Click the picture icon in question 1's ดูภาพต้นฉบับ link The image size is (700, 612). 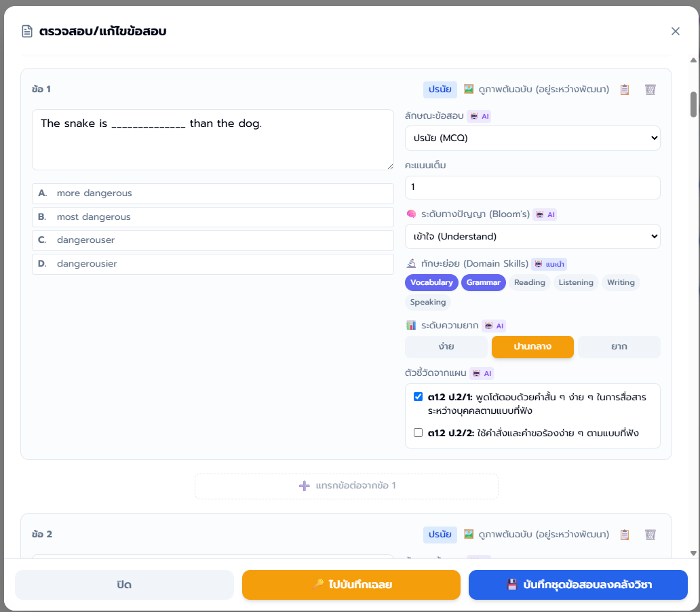pos(468,89)
